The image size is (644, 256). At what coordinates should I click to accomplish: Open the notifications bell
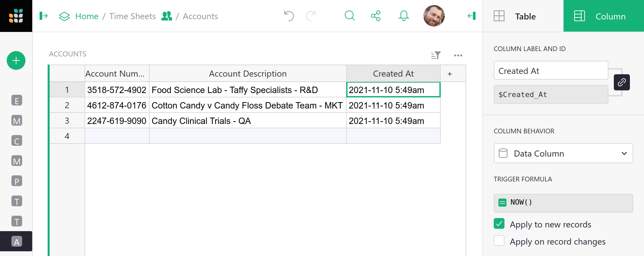coord(404,16)
